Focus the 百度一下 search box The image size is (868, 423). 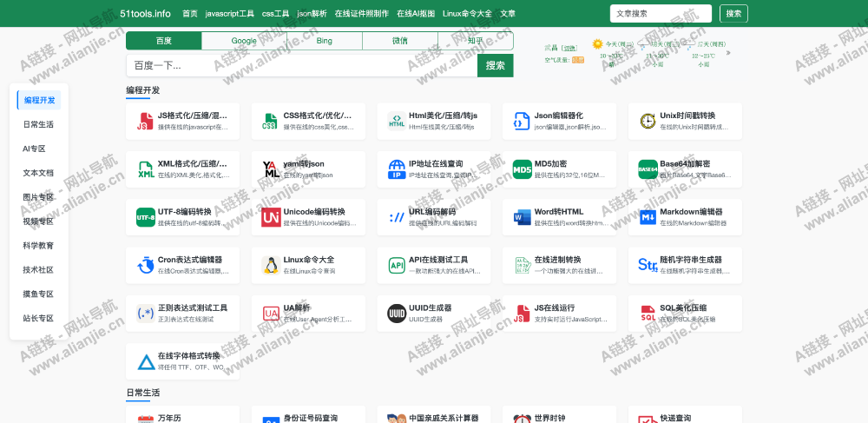click(302, 65)
